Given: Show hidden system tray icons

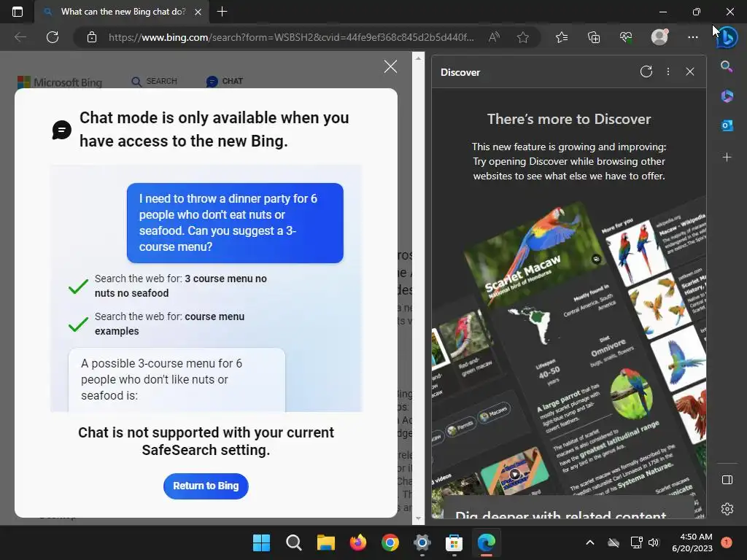Looking at the screenshot, I should click(589, 542).
